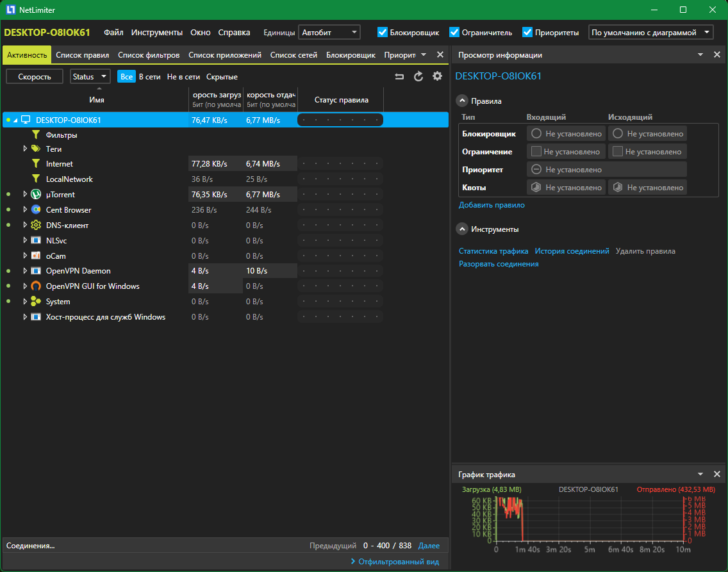
Task: Expand the Теги tree node
Action: tap(25, 149)
